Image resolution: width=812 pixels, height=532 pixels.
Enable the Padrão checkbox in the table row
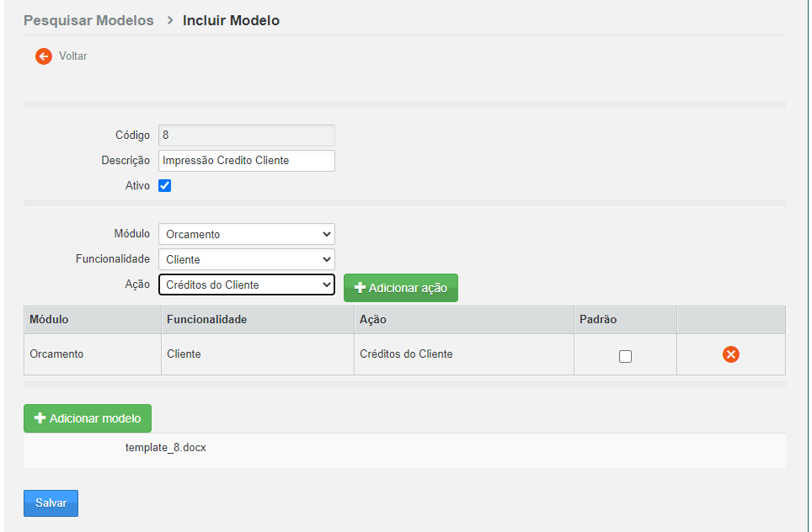625,356
